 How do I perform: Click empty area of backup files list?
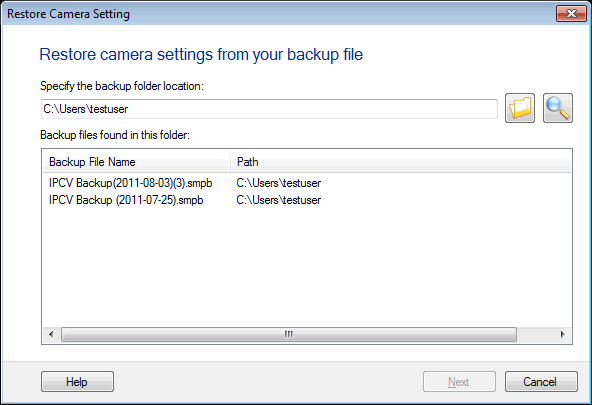pyautogui.click(x=307, y=266)
